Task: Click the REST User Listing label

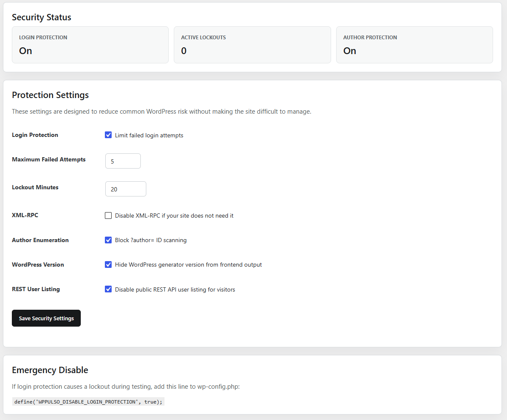Action: click(x=36, y=289)
